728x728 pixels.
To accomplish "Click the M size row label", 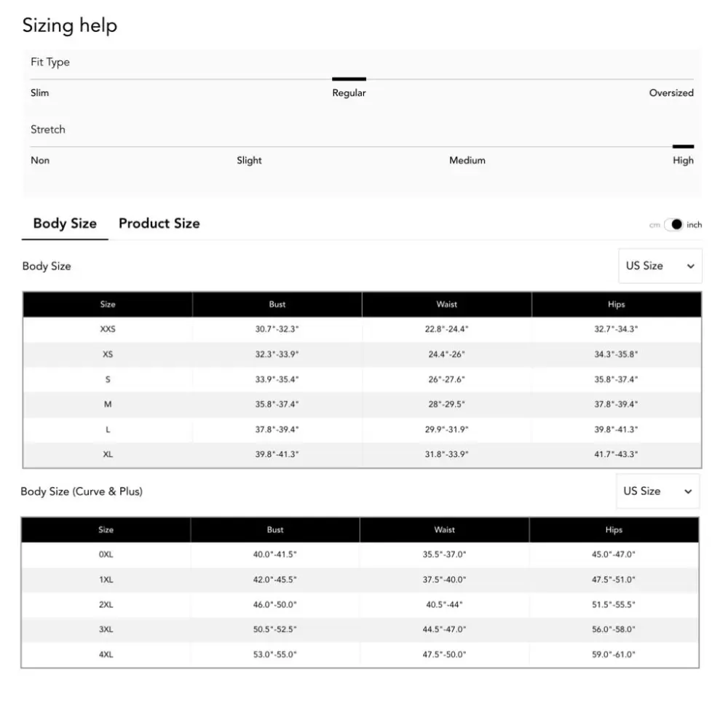I will 108,404.
